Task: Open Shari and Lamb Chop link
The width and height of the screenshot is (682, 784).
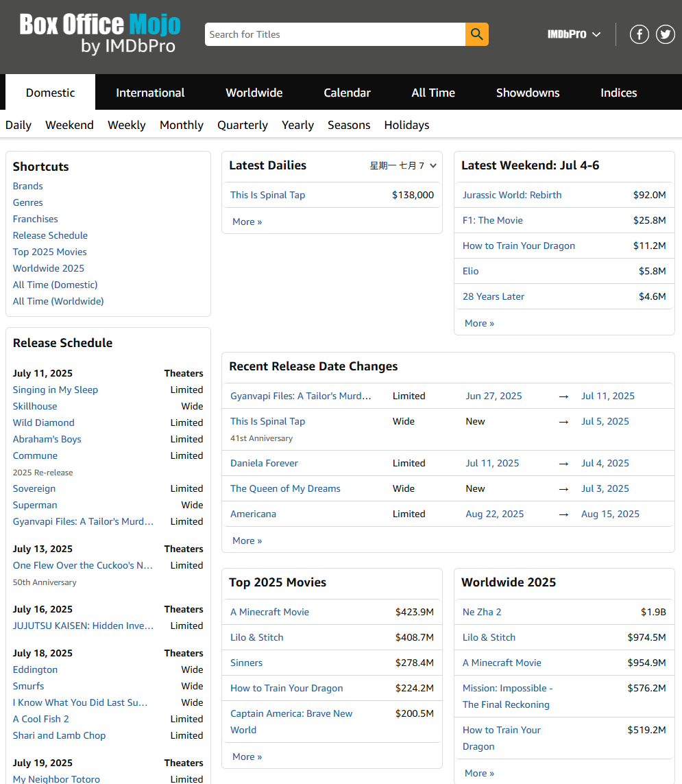Action: coord(60,735)
